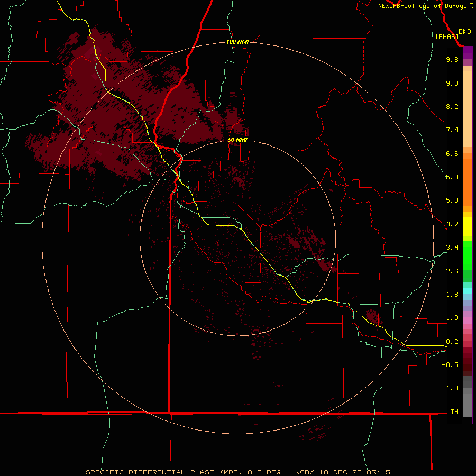Click the 0.2 value on color scale
The height and width of the screenshot is (476, 476).
[452, 342]
